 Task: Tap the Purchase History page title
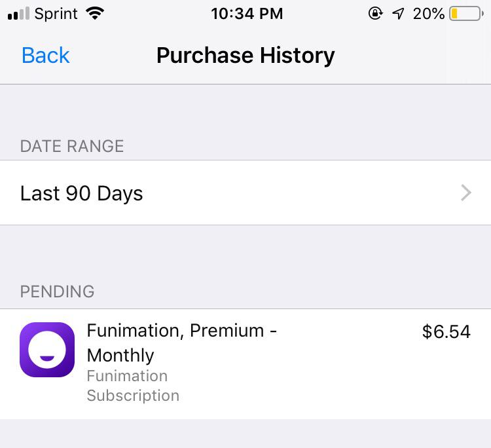[245, 55]
